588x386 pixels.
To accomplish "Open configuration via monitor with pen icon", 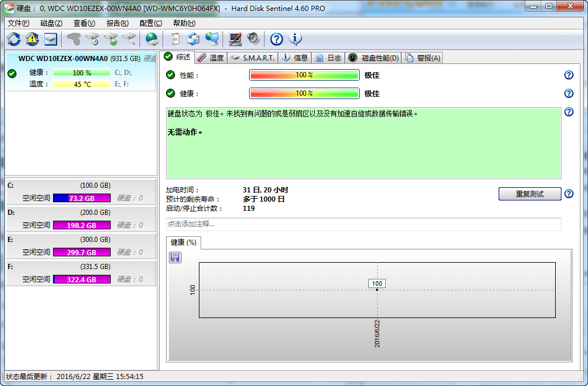I will (x=235, y=39).
